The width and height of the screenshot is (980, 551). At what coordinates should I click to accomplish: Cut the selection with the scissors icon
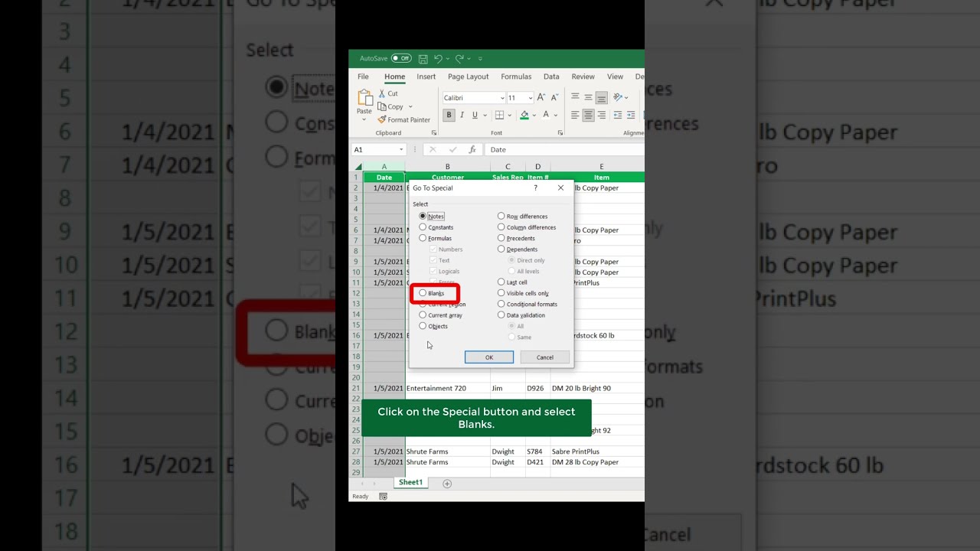click(x=382, y=93)
